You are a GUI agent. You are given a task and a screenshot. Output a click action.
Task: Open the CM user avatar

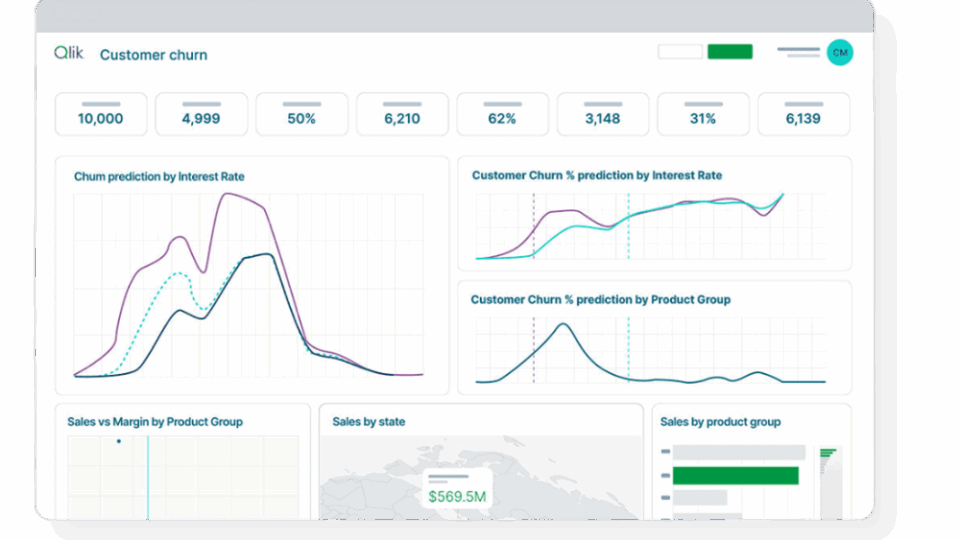(840, 53)
